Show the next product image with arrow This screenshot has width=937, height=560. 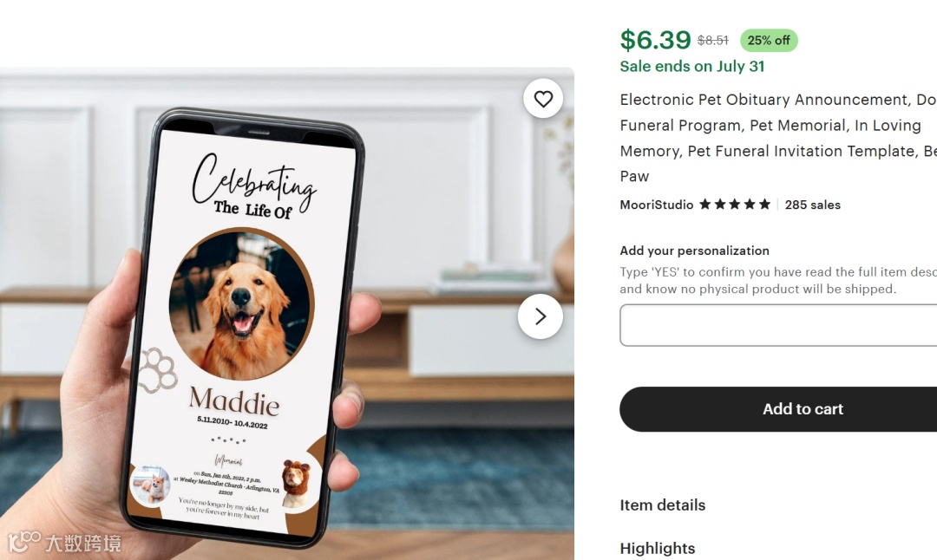coord(541,316)
